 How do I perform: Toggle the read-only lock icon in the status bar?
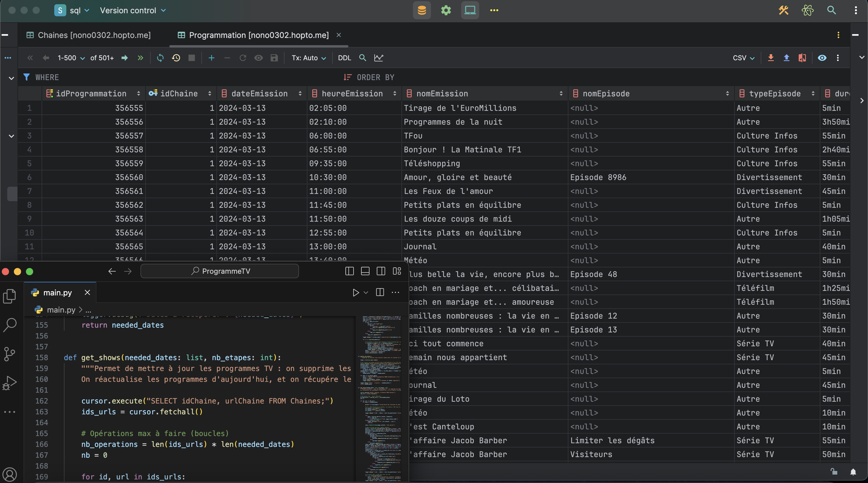tap(834, 472)
